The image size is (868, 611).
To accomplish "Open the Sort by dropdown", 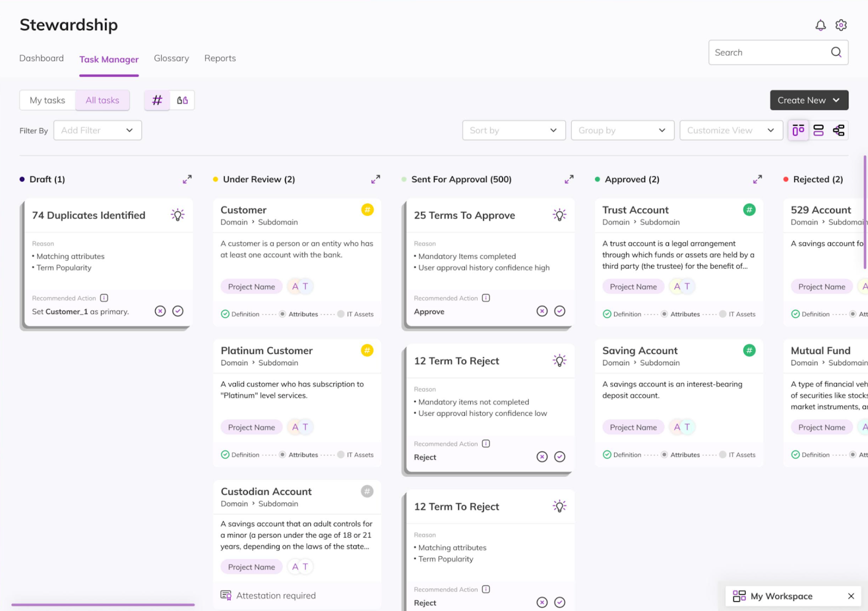I will click(x=513, y=130).
